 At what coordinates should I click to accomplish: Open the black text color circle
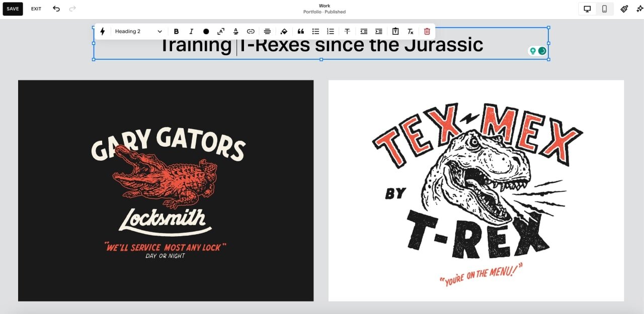(x=206, y=31)
